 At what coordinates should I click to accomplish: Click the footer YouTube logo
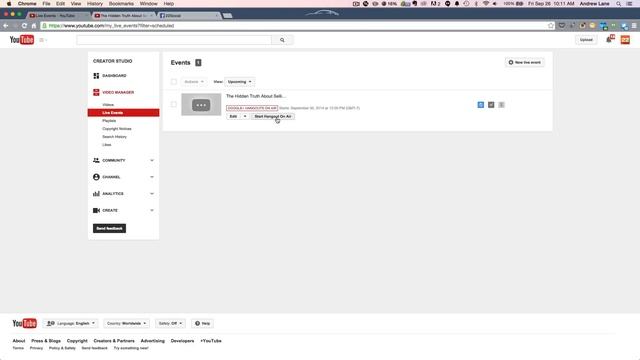pos(24,323)
